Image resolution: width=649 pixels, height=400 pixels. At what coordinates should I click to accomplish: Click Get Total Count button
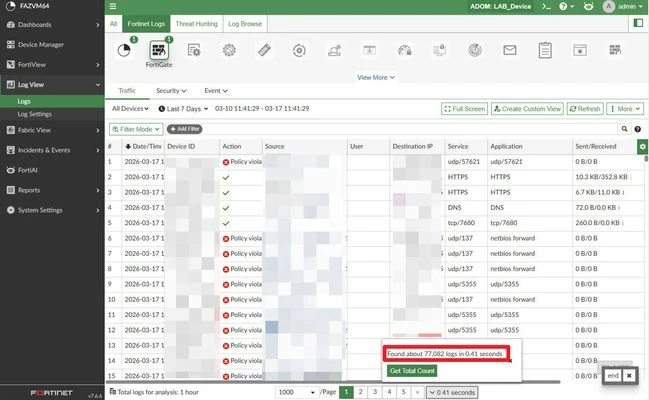pyautogui.click(x=412, y=371)
